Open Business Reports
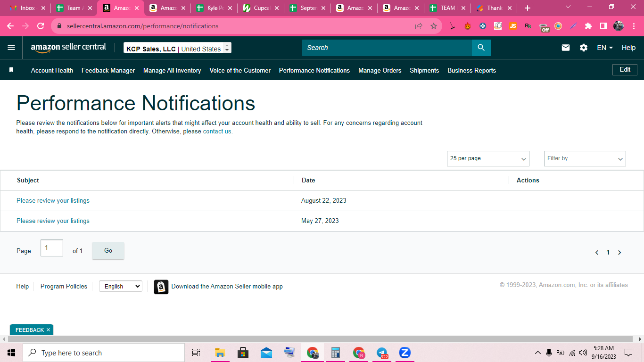 coord(471,70)
